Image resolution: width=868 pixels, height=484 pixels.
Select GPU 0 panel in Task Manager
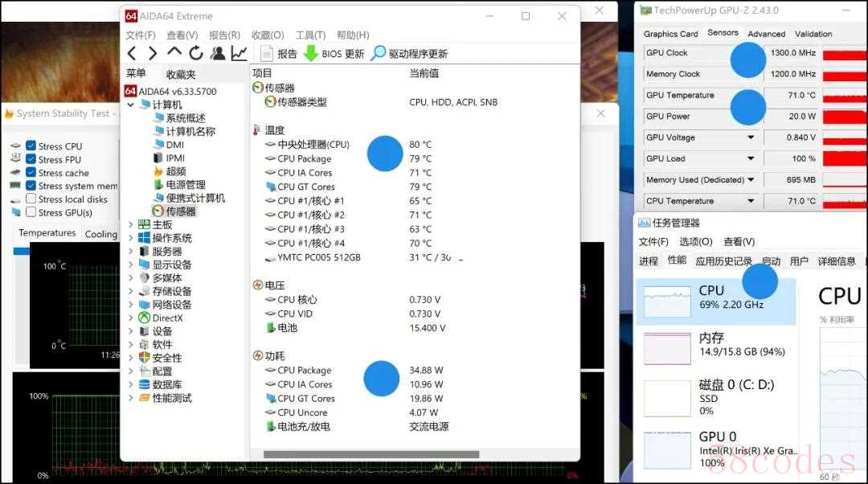pos(716,449)
